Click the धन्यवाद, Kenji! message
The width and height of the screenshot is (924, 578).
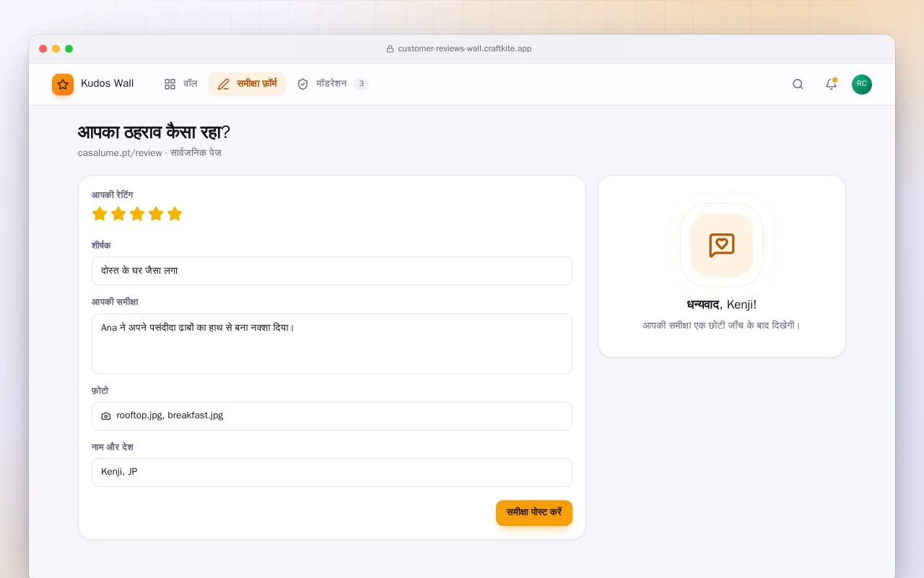[x=722, y=305]
